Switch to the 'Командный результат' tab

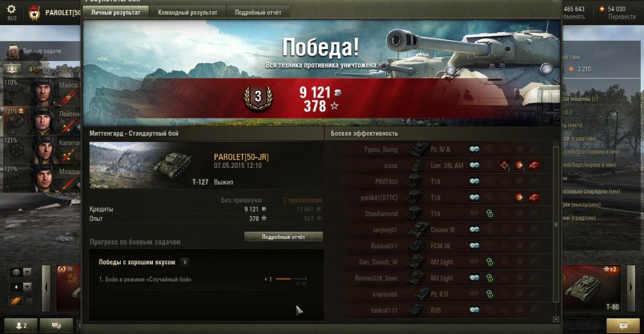pos(188,12)
